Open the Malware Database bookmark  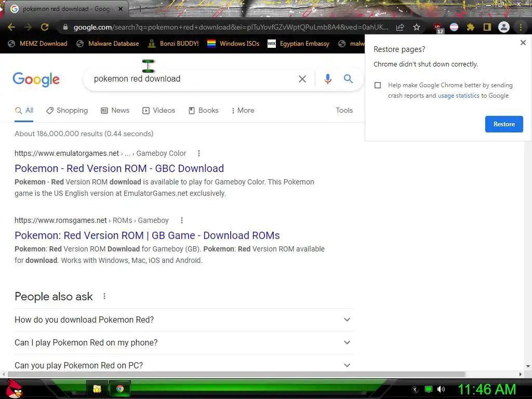coord(108,44)
